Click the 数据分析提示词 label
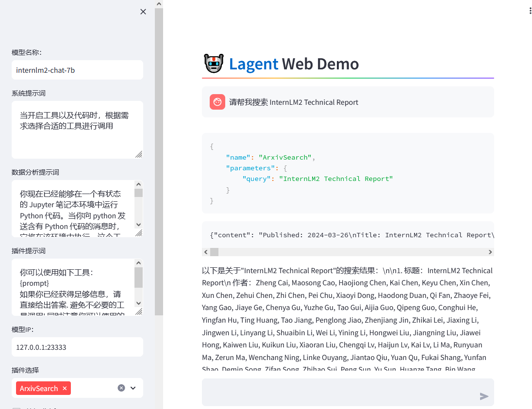 click(x=35, y=172)
